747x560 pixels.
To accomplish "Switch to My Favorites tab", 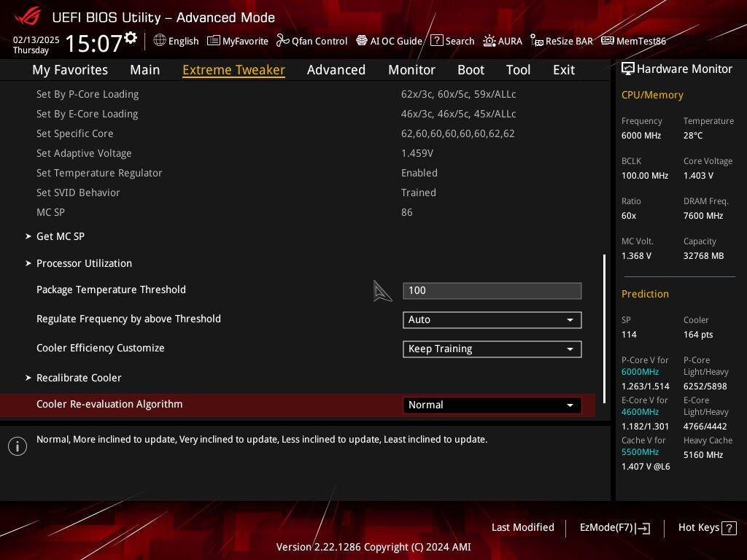I will 70,70.
